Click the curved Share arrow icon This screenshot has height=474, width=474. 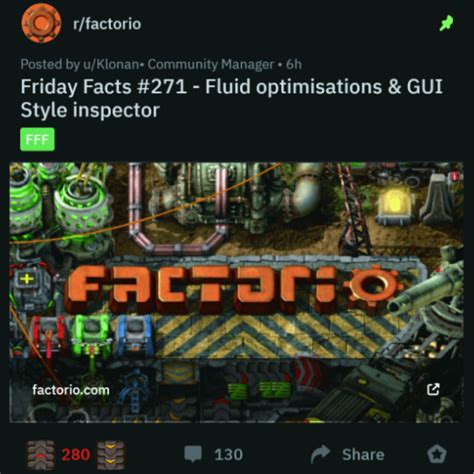click(x=320, y=454)
